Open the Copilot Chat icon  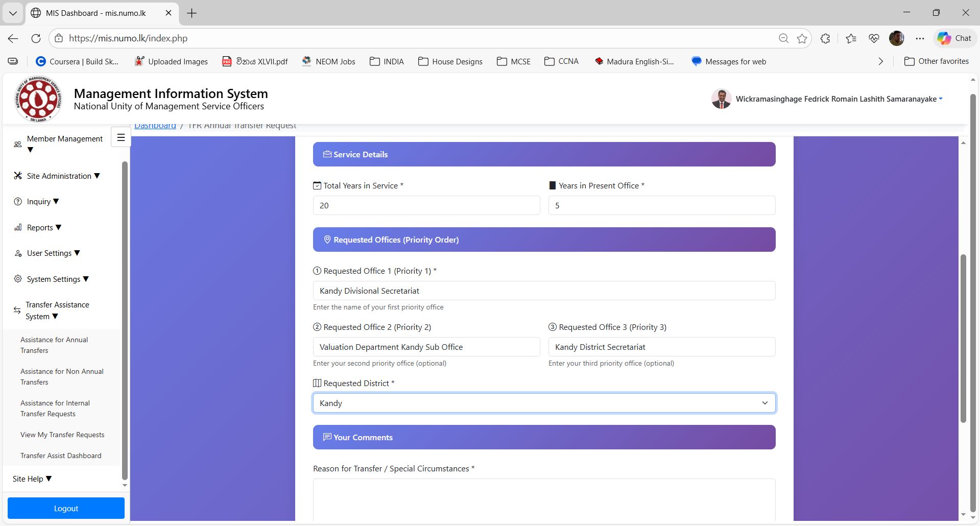click(x=954, y=38)
